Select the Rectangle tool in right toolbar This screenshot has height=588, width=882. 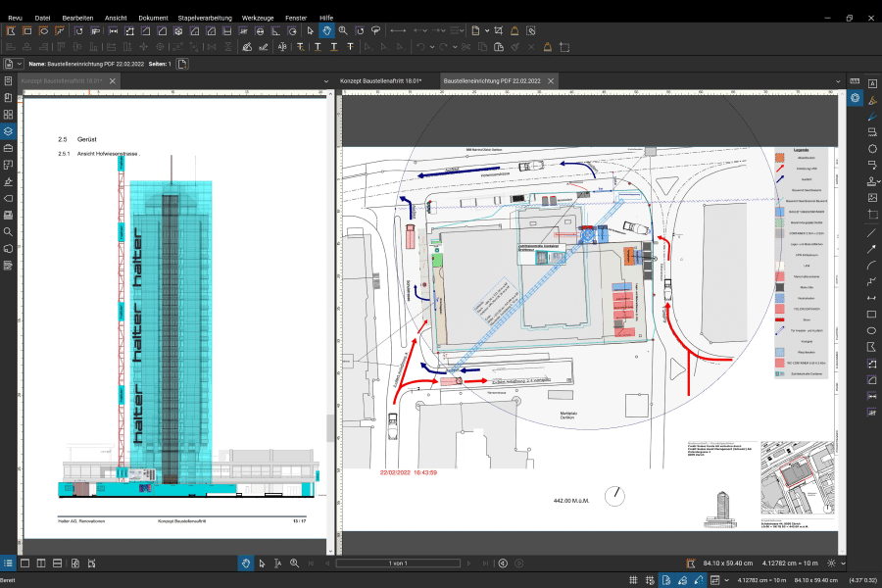(872, 314)
